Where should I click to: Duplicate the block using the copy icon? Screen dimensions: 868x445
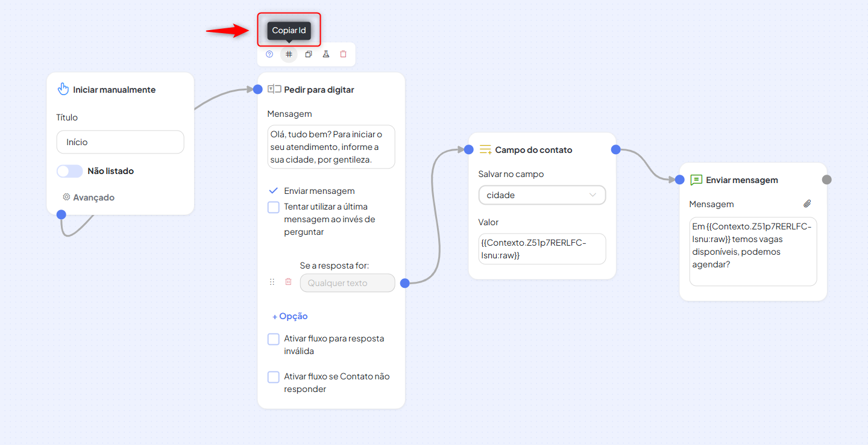pyautogui.click(x=308, y=54)
